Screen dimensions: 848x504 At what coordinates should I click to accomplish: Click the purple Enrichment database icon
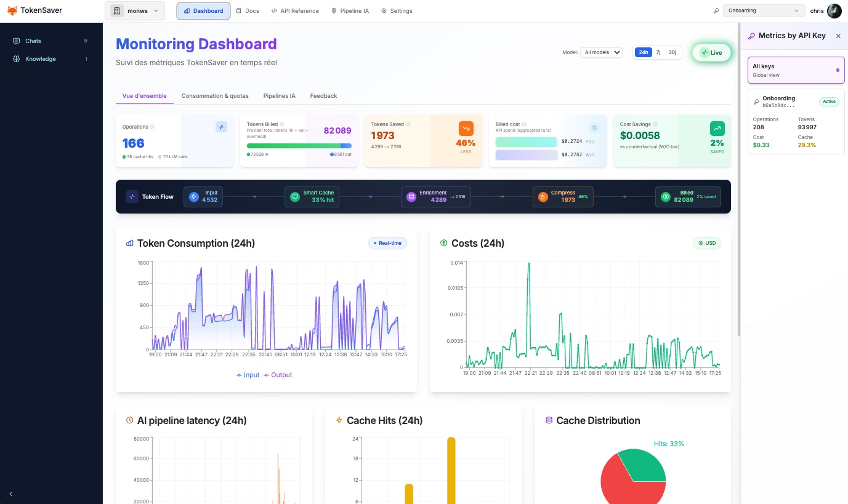411,197
